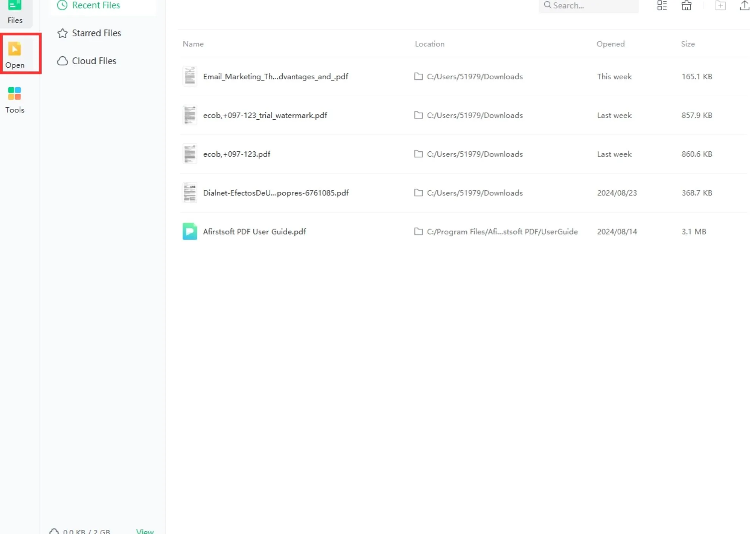Click the Open file icon

pyautogui.click(x=15, y=49)
